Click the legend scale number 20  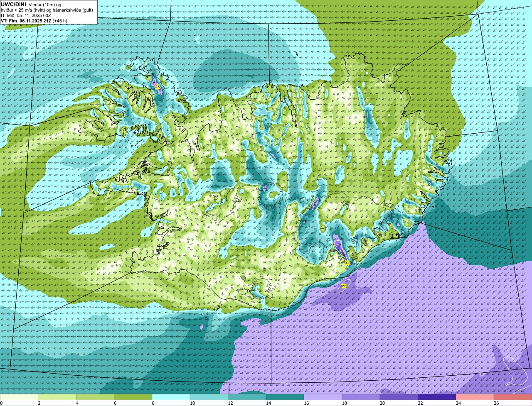click(x=382, y=403)
